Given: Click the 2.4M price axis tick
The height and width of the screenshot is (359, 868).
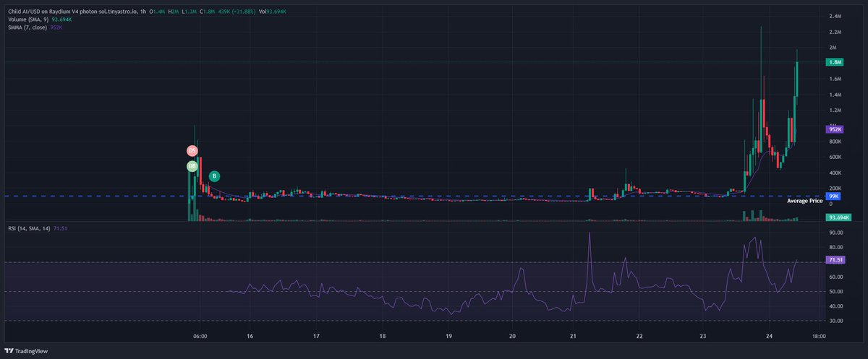Looking at the screenshot, I should tap(835, 16).
